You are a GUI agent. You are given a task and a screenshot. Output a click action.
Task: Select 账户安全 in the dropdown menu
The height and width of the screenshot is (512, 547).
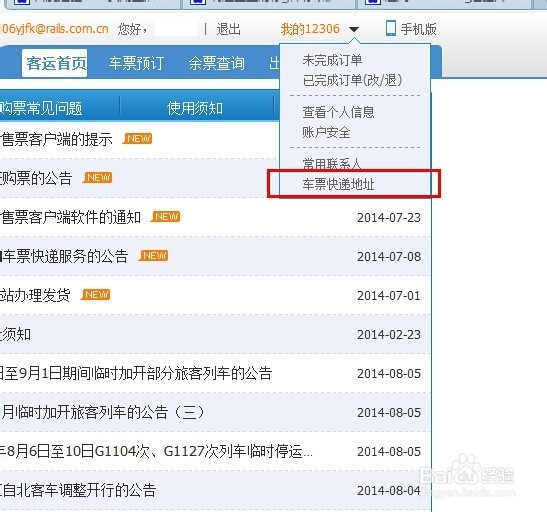click(326, 132)
